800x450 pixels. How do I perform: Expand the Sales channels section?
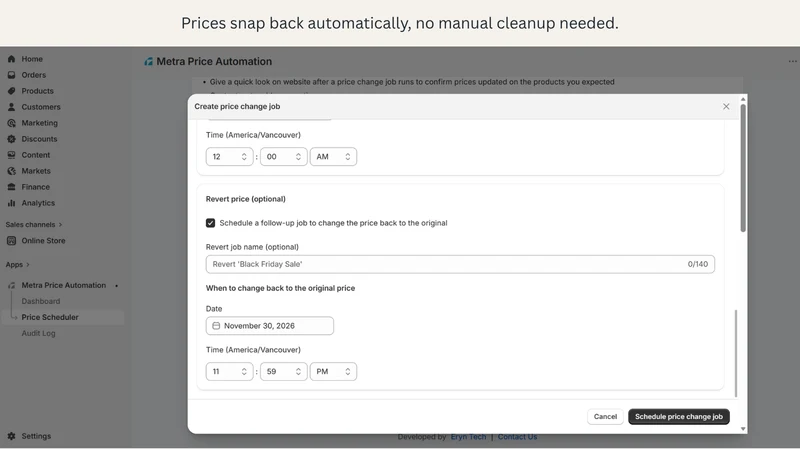34,224
